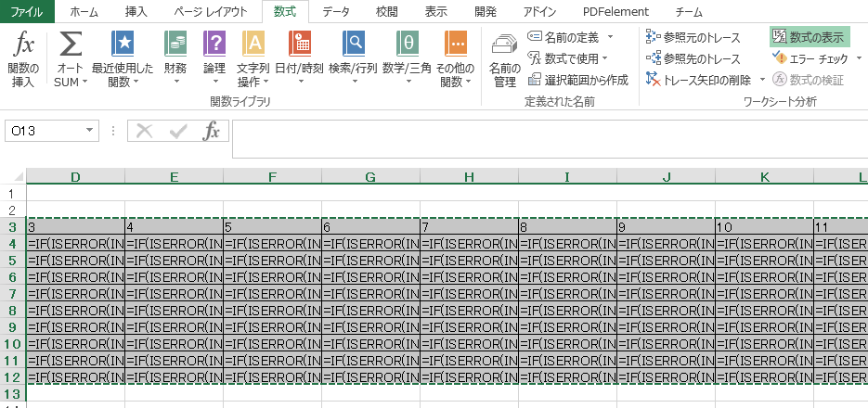The height and width of the screenshot is (408, 868).
Task: Switch to the チーム tab
Action: tap(689, 12)
